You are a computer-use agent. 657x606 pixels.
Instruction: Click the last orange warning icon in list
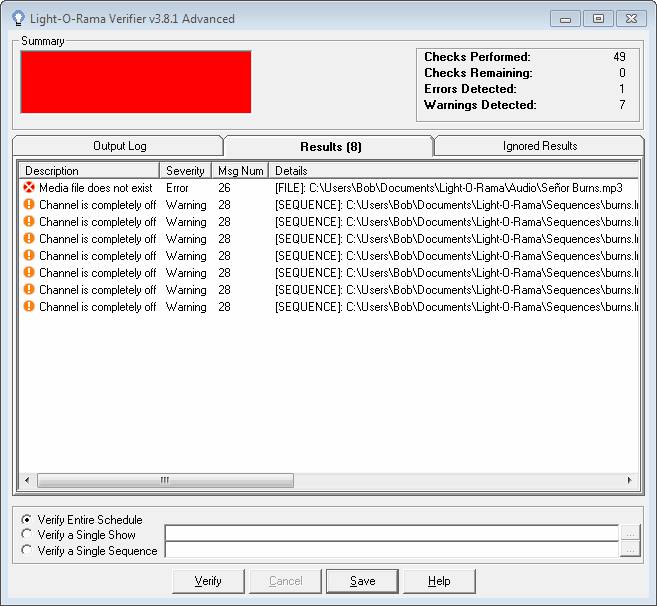click(29, 307)
